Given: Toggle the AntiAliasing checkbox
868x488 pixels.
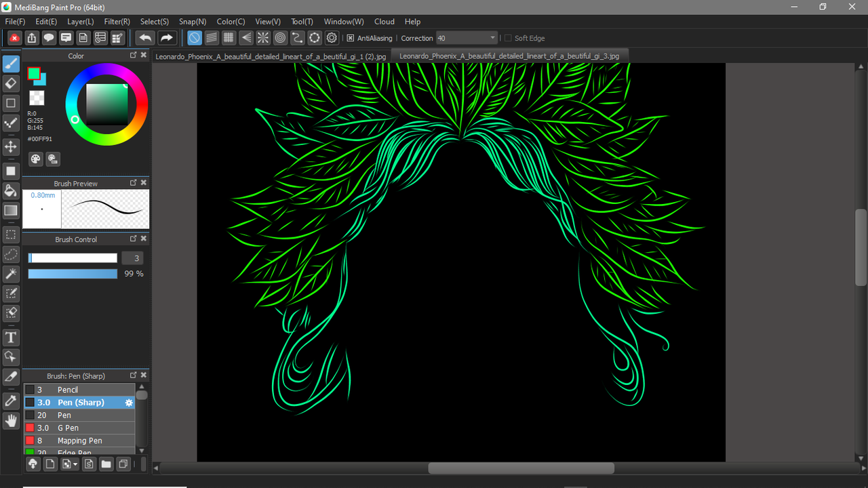Looking at the screenshot, I should click(351, 39).
